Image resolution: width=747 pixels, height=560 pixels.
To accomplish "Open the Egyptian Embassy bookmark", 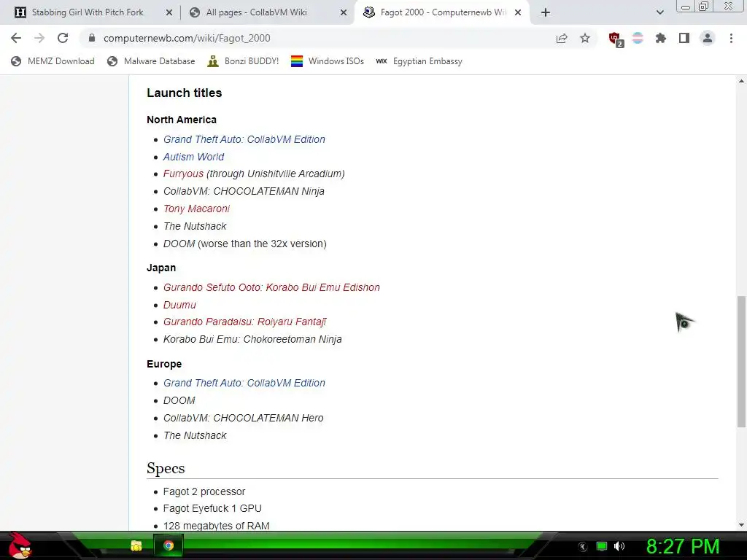I will pos(419,61).
